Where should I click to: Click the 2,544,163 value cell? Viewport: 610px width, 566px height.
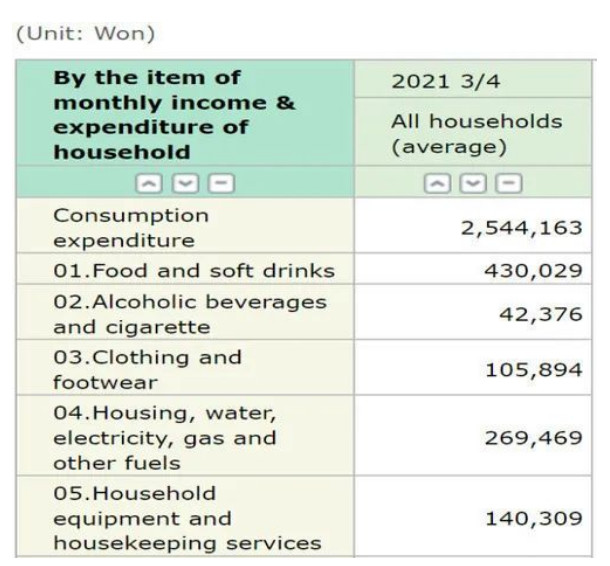click(x=473, y=226)
